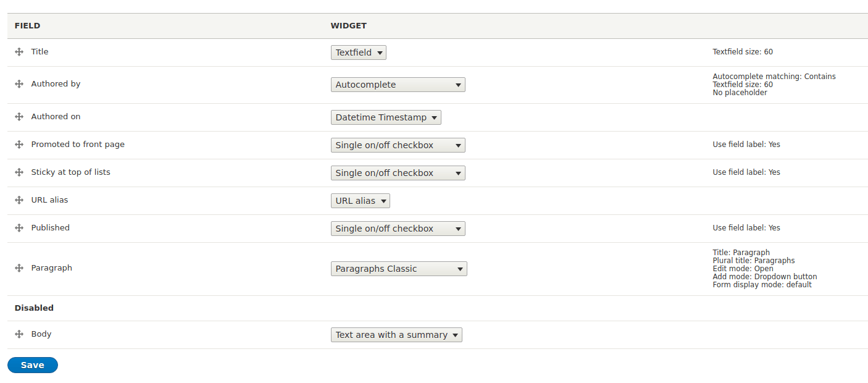This screenshot has width=868, height=383.
Task: Select the drag handle for Promoted to front page
Action: tap(19, 145)
